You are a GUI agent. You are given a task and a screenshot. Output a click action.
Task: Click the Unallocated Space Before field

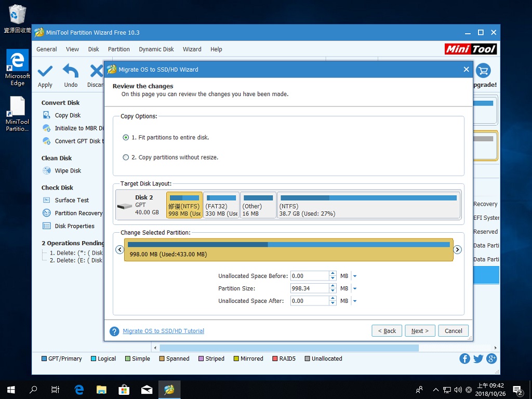pyautogui.click(x=310, y=276)
